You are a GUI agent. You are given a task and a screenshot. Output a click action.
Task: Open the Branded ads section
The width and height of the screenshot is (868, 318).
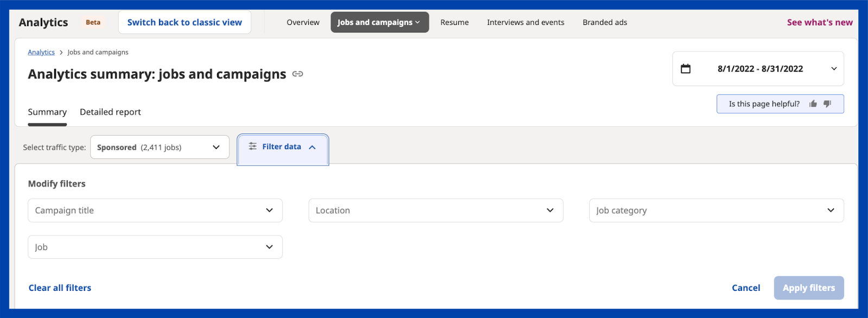pyautogui.click(x=605, y=22)
